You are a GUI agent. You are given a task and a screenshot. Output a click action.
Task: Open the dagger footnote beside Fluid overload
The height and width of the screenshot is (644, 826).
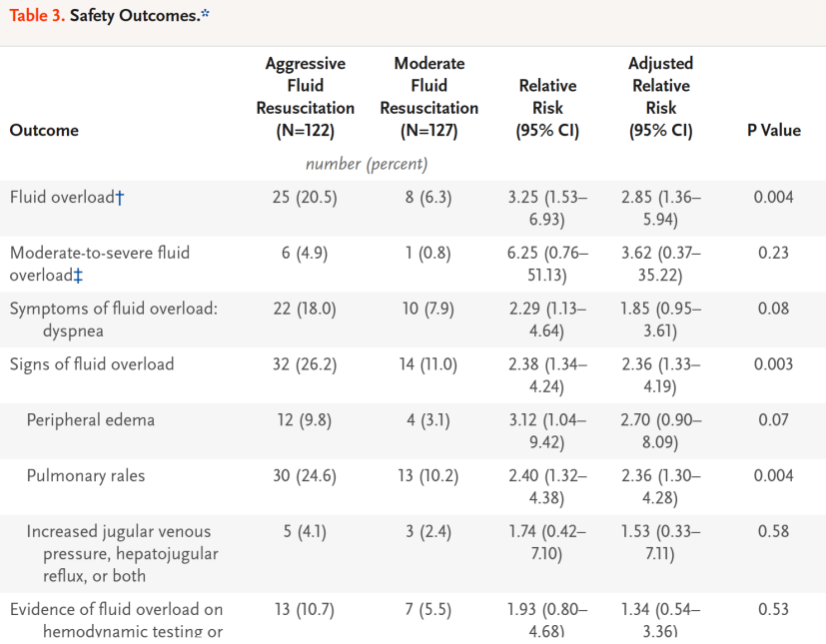pos(120,198)
